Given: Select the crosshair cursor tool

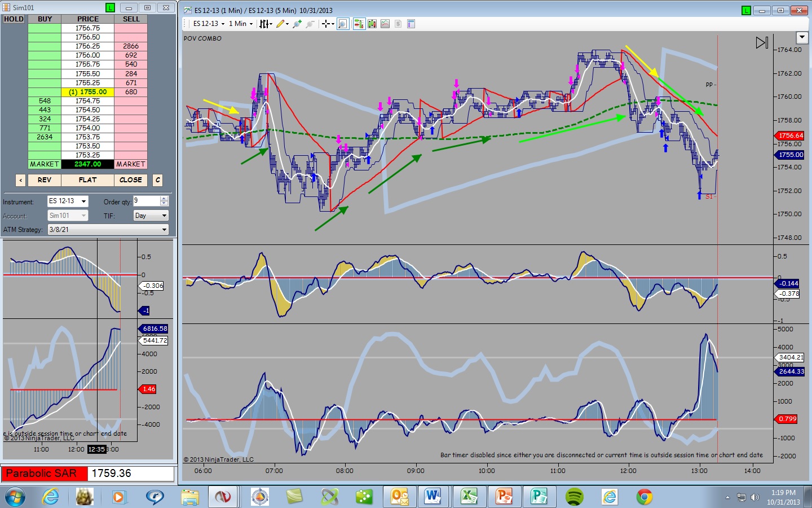Looking at the screenshot, I should 325,24.
